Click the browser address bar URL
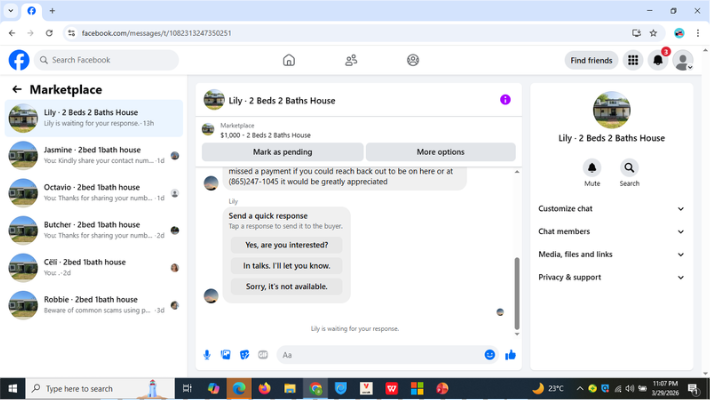711x400 pixels. point(156,33)
